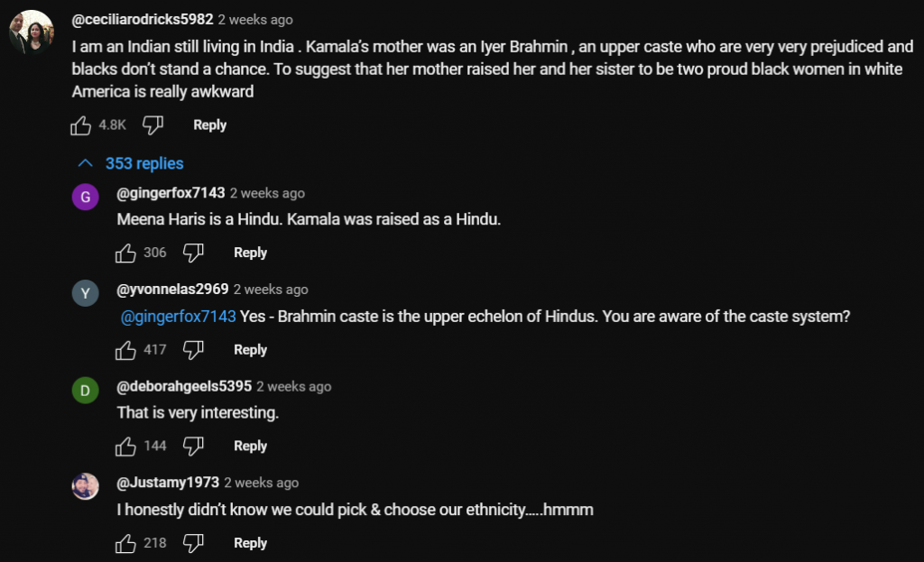Screen dimensions: 924x562
Task: Reply to @ceciliarodricks5982's top comment
Action: click(209, 125)
